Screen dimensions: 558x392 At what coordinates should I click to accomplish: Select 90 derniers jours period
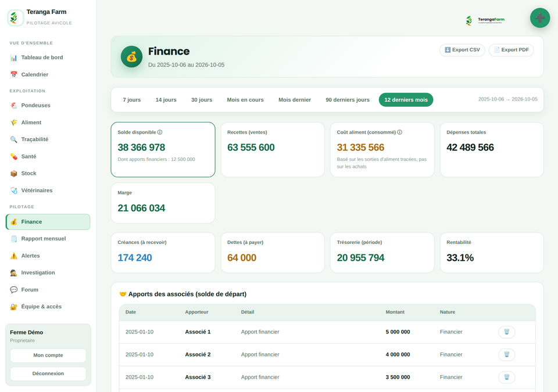pyautogui.click(x=348, y=100)
